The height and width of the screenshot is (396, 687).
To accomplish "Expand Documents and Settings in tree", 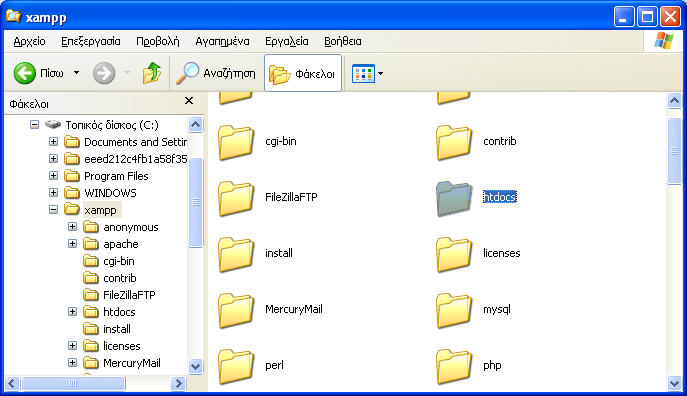I will click(53, 141).
